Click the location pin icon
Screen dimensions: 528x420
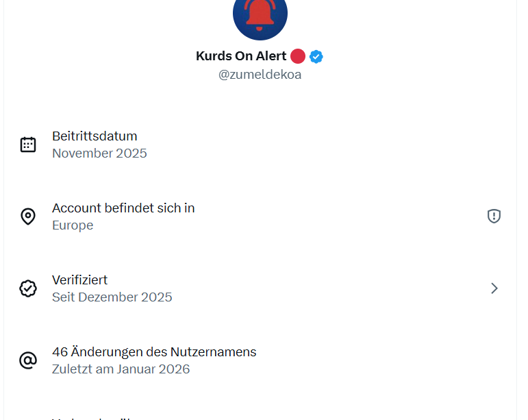(x=28, y=217)
